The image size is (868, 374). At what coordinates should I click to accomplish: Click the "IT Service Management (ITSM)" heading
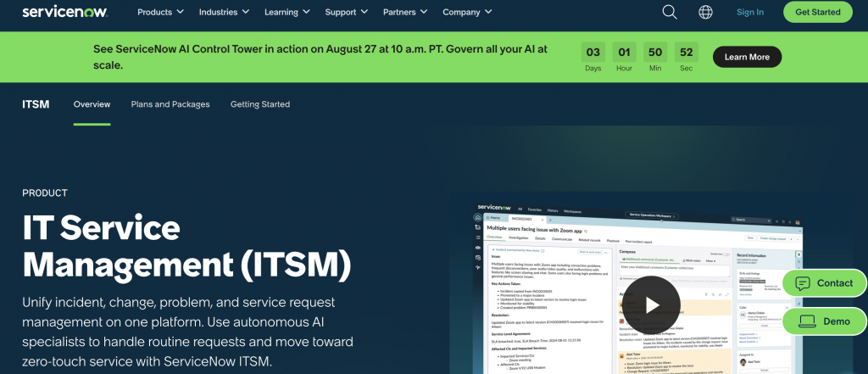click(186, 247)
